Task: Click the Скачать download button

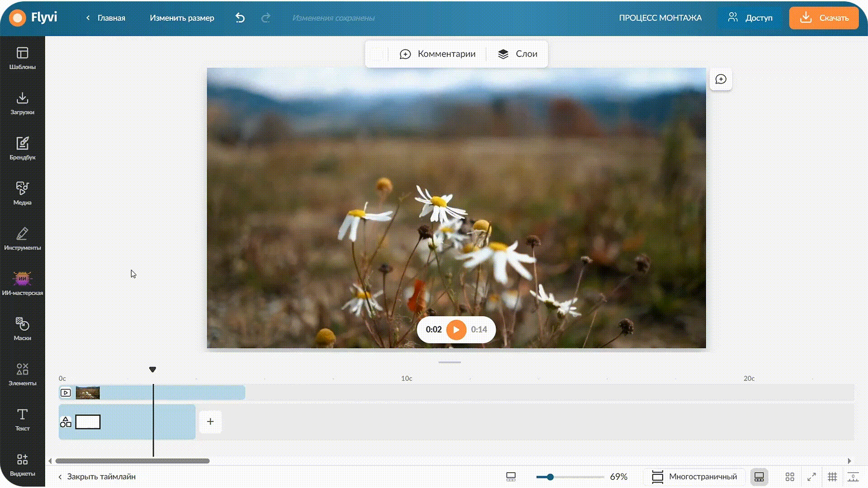Action: [x=824, y=18]
